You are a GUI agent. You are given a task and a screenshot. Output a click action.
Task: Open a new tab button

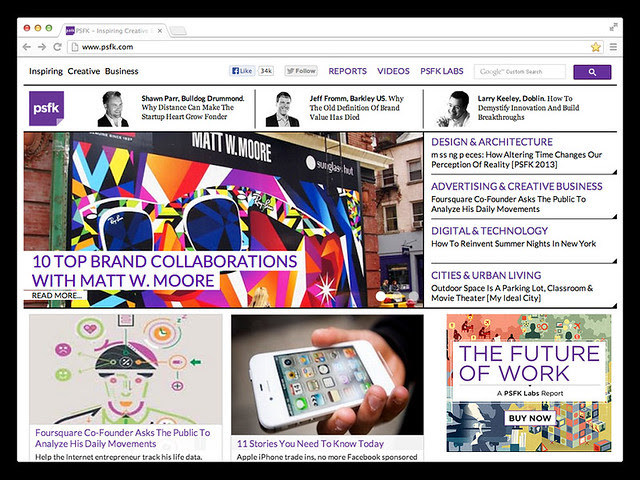tap(178, 31)
